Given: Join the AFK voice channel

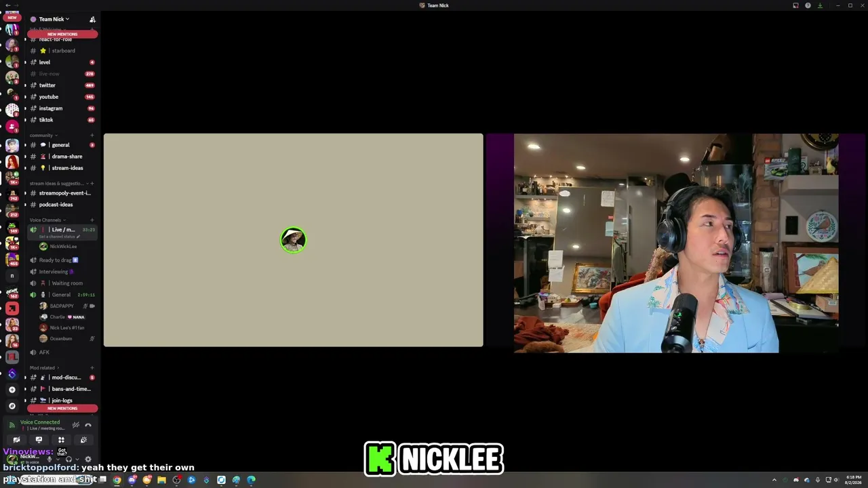Looking at the screenshot, I should click(62, 352).
